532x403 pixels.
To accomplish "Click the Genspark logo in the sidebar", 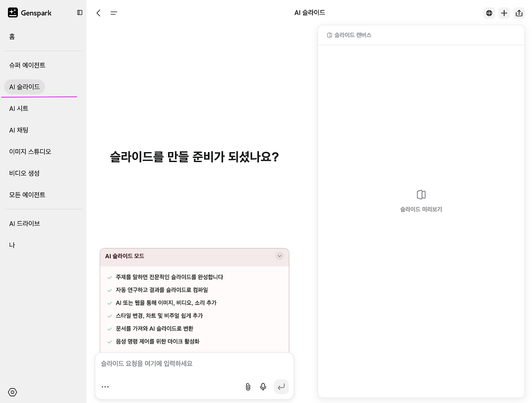I will pyautogui.click(x=30, y=12).
